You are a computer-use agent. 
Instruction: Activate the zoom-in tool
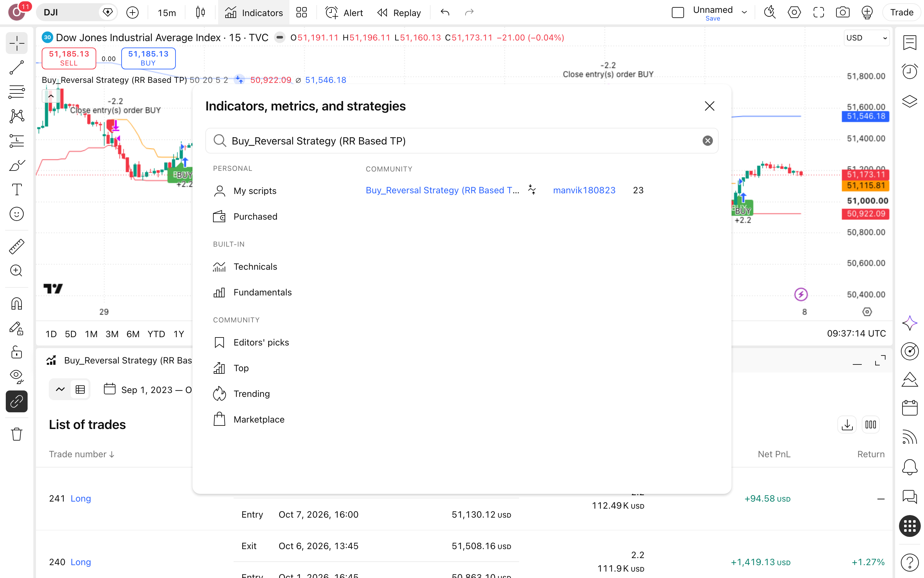[16, 271]
